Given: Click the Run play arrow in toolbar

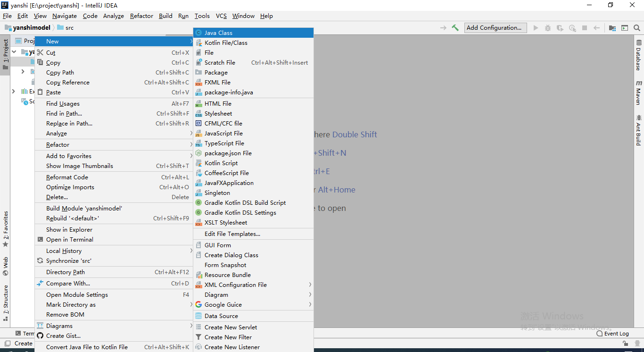Looking at the screenshot, I should tap(536, 28).
